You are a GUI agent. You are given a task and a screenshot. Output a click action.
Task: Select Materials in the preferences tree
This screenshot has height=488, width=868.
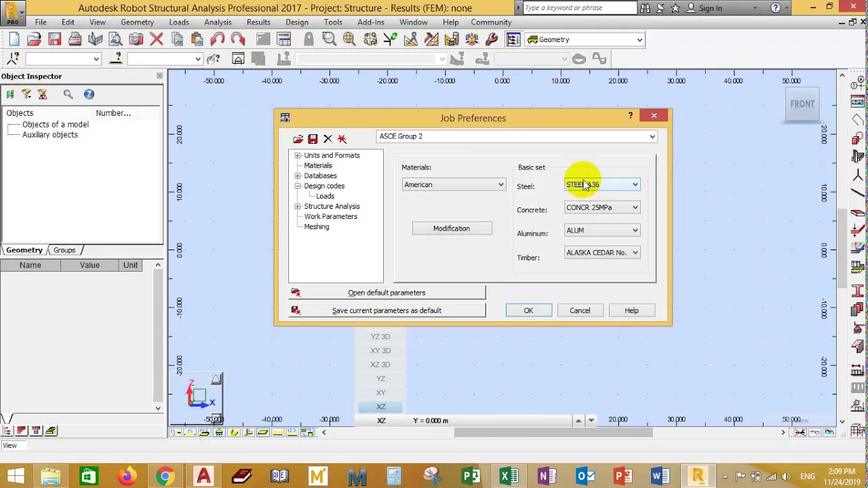pos(318,165)
